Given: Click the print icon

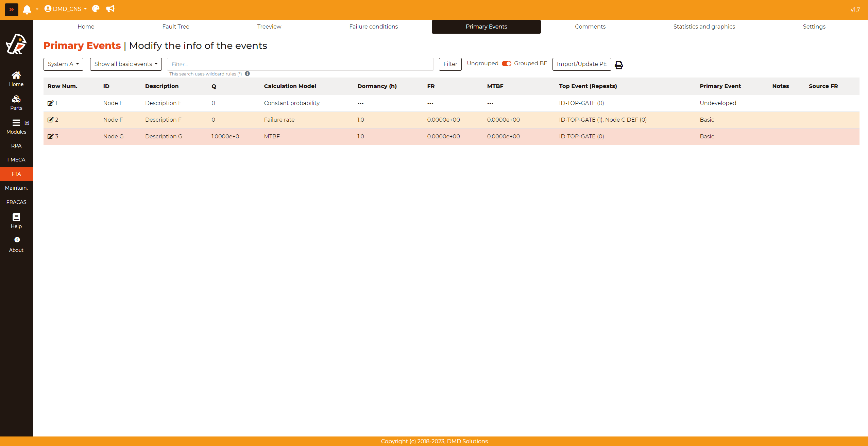Looking at the screenshot, I should coord(619,65).
